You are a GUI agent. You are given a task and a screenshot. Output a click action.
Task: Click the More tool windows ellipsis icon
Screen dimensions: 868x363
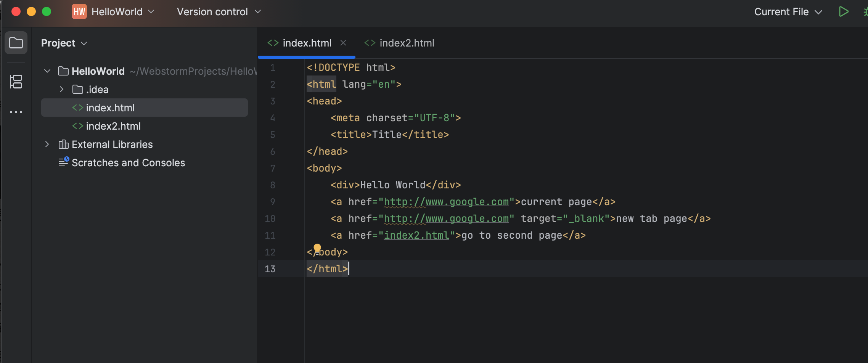tap(16, 111)
